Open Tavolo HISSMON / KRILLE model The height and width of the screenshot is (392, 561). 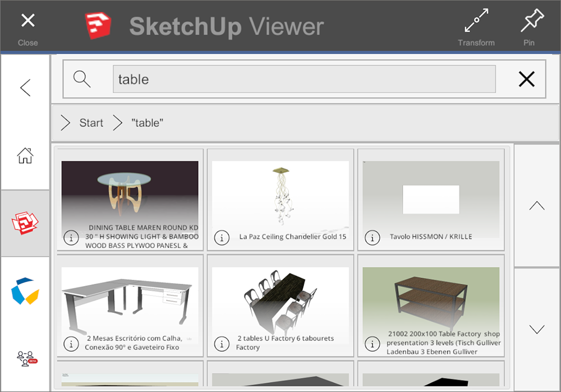point(431,200)
